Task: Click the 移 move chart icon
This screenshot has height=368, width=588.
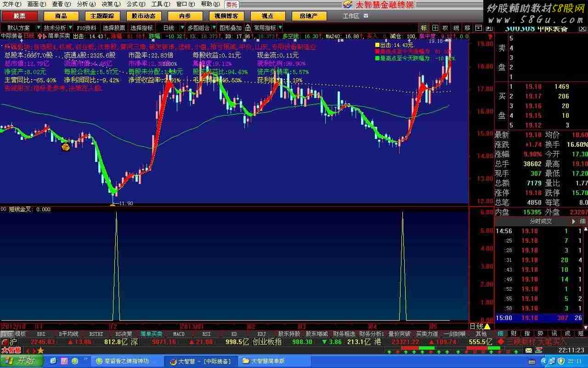Action: 467,28
